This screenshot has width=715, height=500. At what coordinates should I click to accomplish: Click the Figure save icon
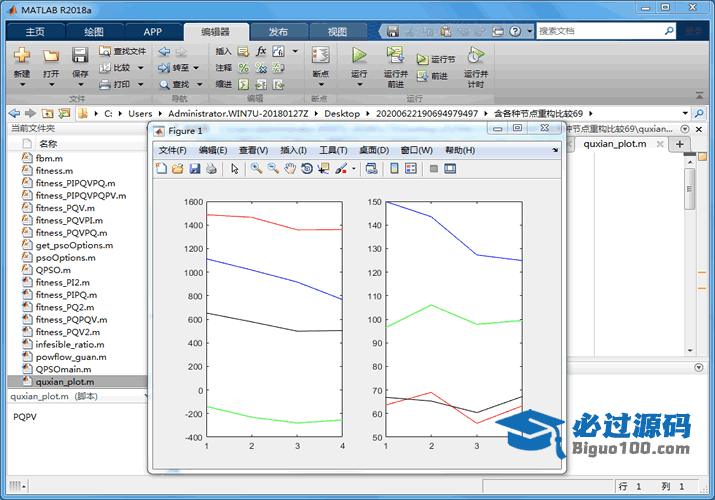pos(195,169)
